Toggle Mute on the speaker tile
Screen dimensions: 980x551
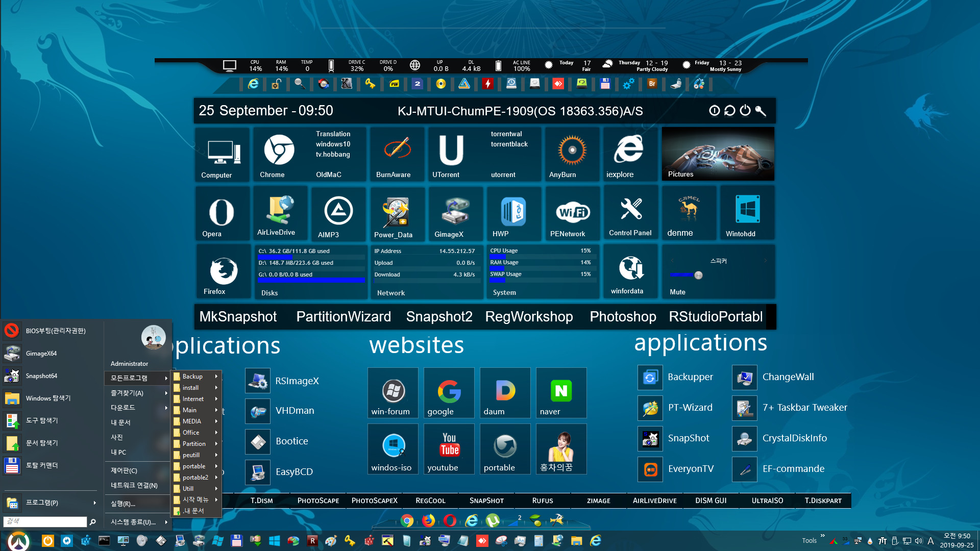click(677, 292)
